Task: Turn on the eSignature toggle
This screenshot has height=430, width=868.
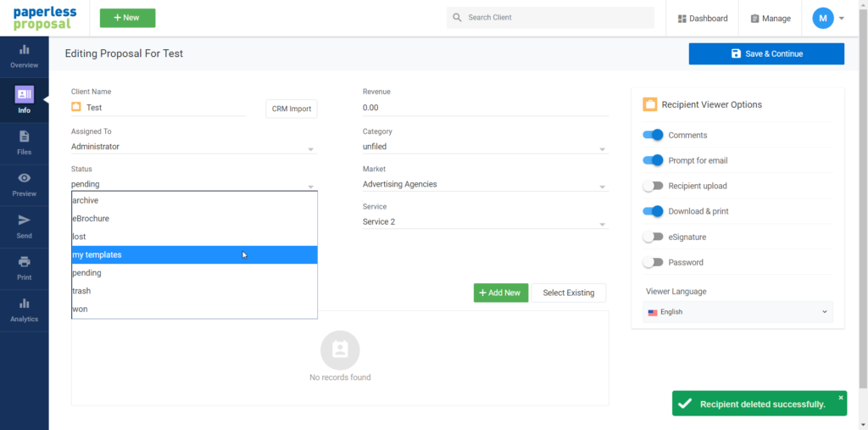Action: tap(653, 237)
